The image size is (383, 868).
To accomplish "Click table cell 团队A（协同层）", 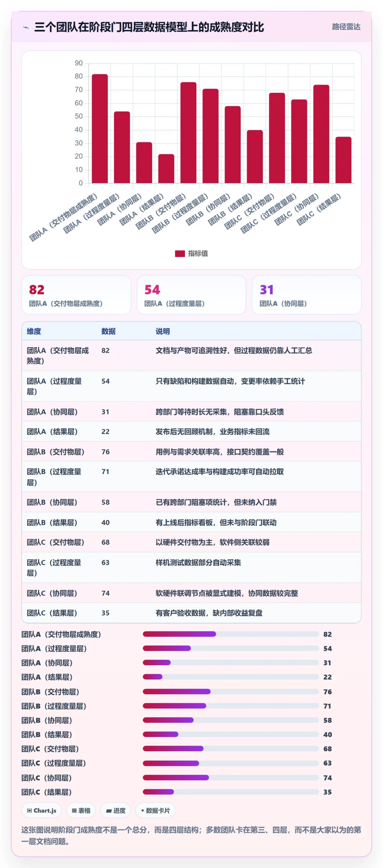I will (x=52, y=412).
